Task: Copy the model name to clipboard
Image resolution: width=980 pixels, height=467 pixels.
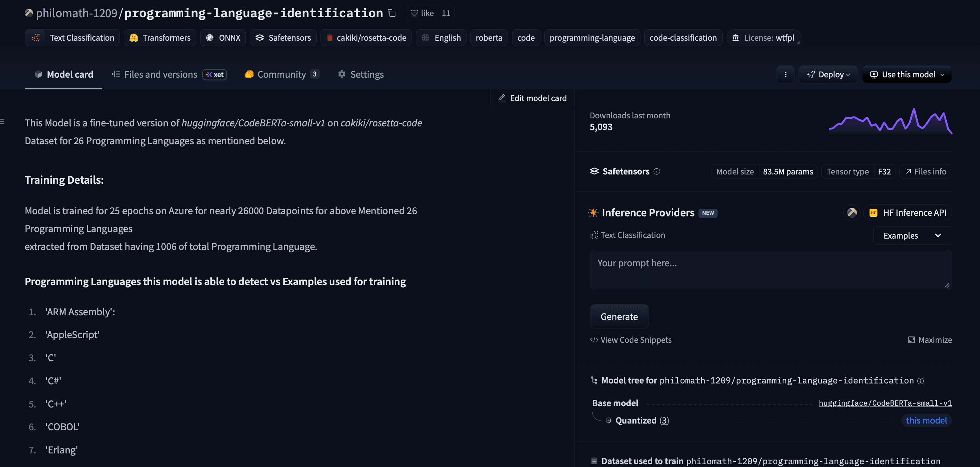Action: 391,13
